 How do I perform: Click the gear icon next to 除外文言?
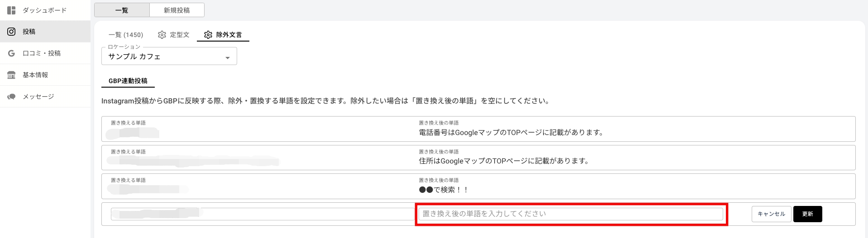point(208,35)
